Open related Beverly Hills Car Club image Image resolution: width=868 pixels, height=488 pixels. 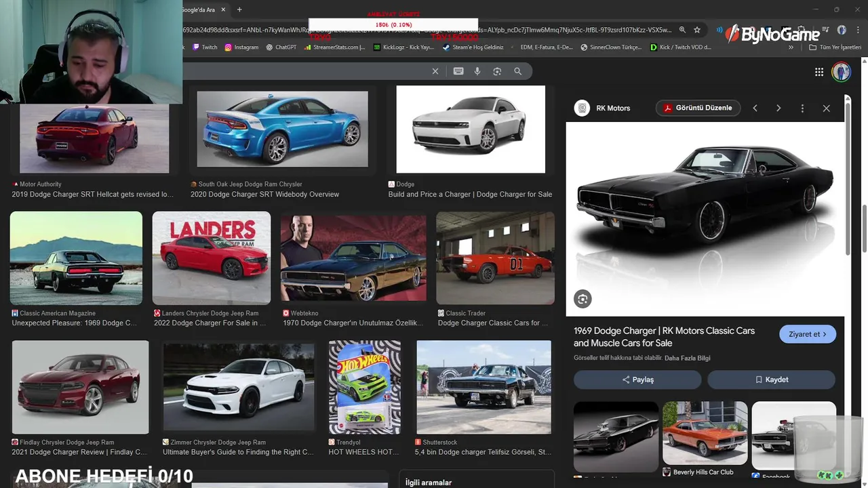point(705,433)
